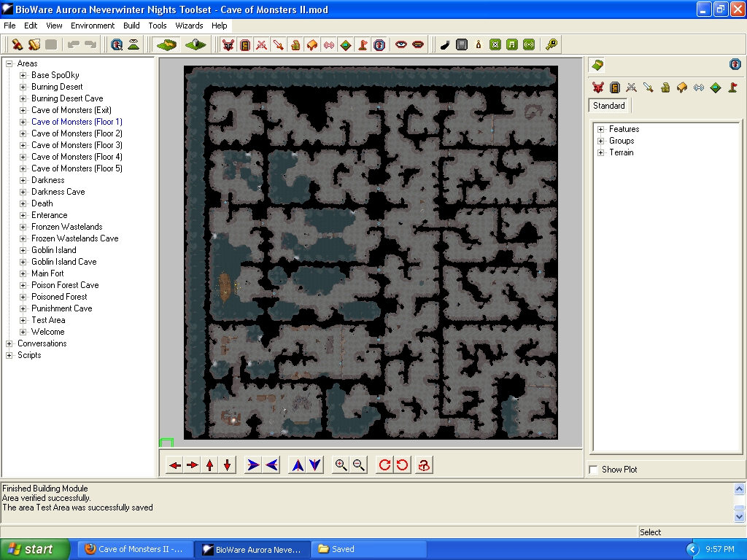Select Cave of Monsters (Floor 3) area
747x560 pixels.
(x=77, y=145)
